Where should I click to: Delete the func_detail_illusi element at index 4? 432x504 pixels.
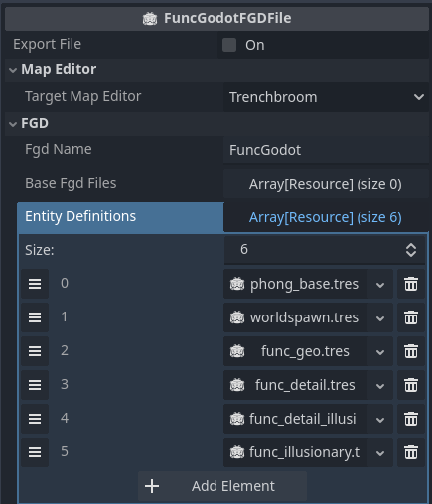tap(411, 419)
